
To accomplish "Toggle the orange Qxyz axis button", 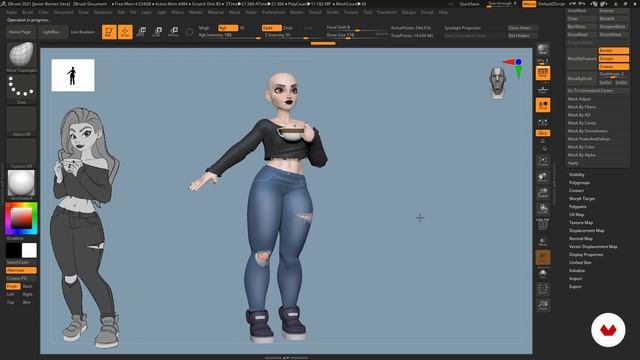I will click(x=542, y=133).
